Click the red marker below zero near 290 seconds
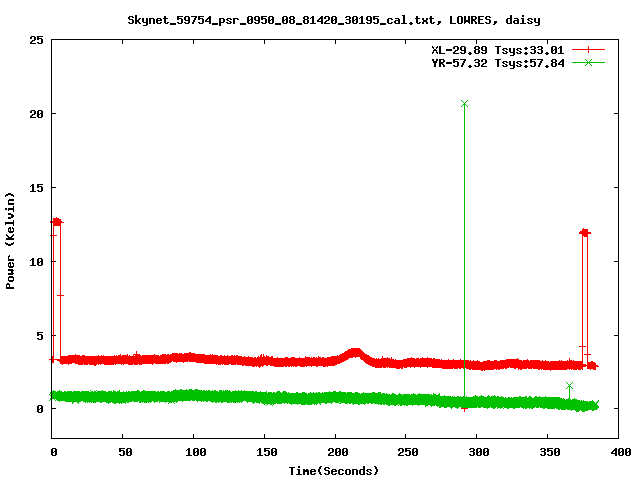Screen dimensions: 640x480 point(464,409)
